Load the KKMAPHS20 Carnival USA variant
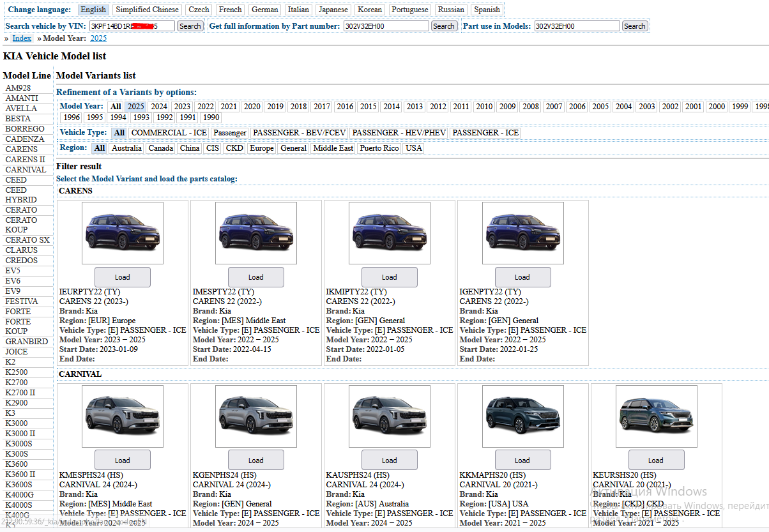 [x=522, y=460]
